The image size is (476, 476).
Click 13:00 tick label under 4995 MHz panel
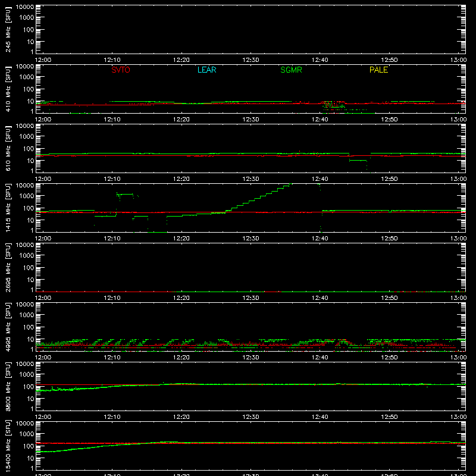(458, 358)
